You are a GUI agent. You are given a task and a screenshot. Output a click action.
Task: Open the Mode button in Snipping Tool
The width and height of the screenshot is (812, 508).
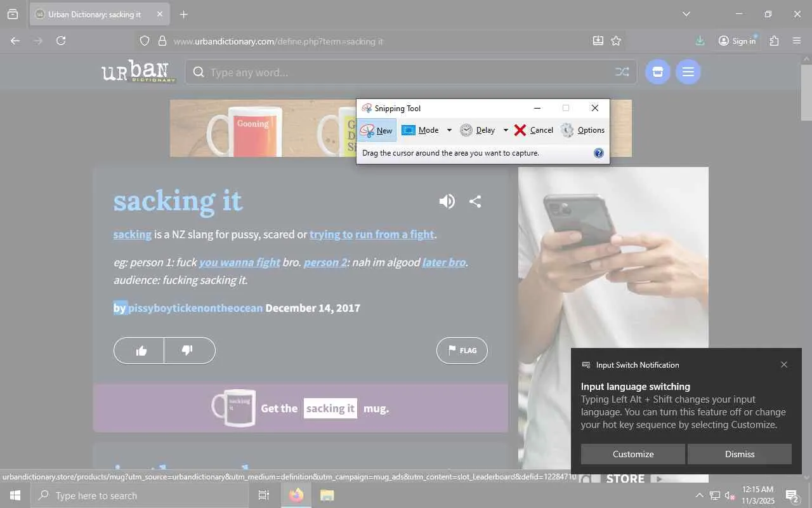point(421,130)
